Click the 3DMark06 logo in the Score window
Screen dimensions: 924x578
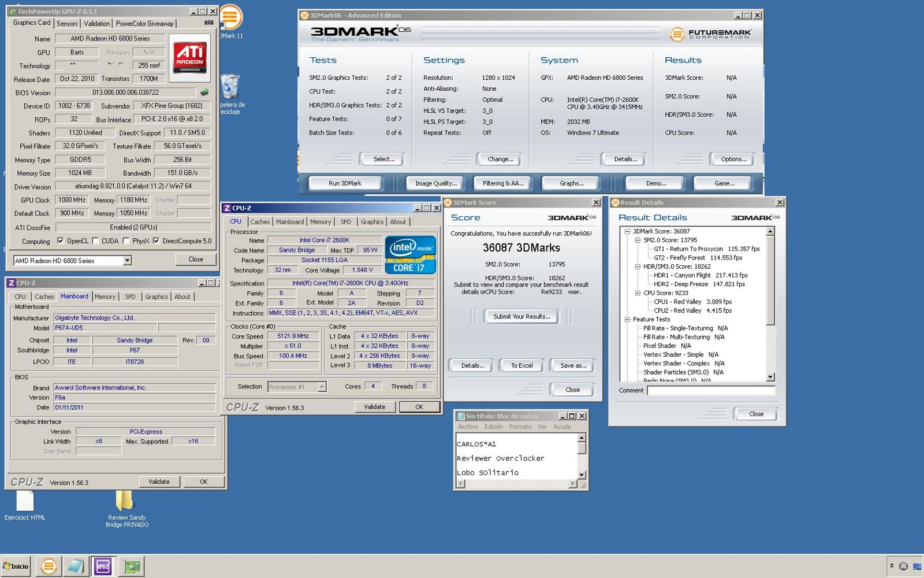pos(572,217)
